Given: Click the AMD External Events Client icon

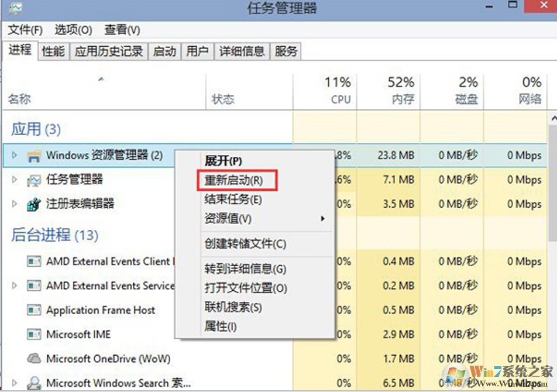Looking at the screenshot, I should pos(34,262).
